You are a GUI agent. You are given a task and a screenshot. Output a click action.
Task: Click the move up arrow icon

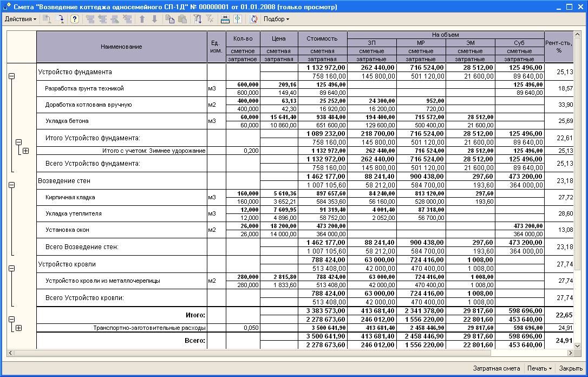pyautogui.click(x=142, y=19)
